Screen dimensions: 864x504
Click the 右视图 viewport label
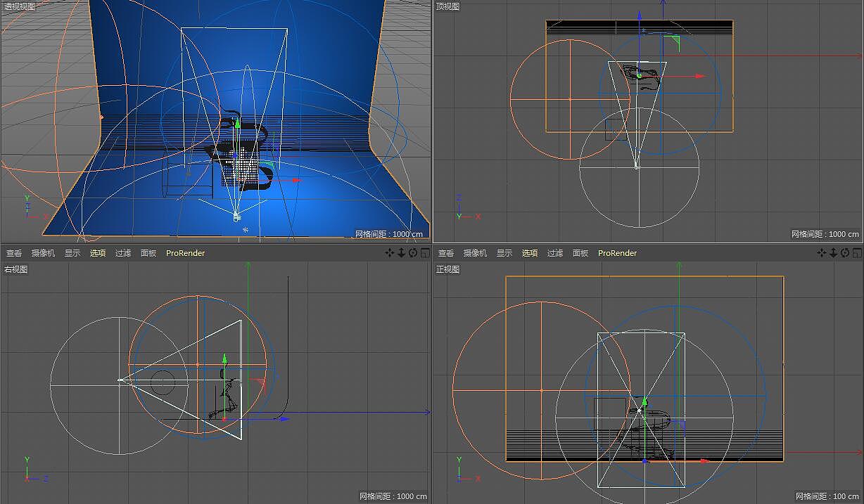[16, 269]
